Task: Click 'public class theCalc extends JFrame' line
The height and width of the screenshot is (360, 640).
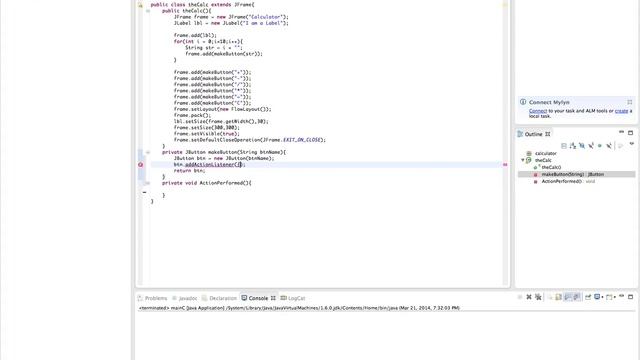Action: (x=202, y=5)
